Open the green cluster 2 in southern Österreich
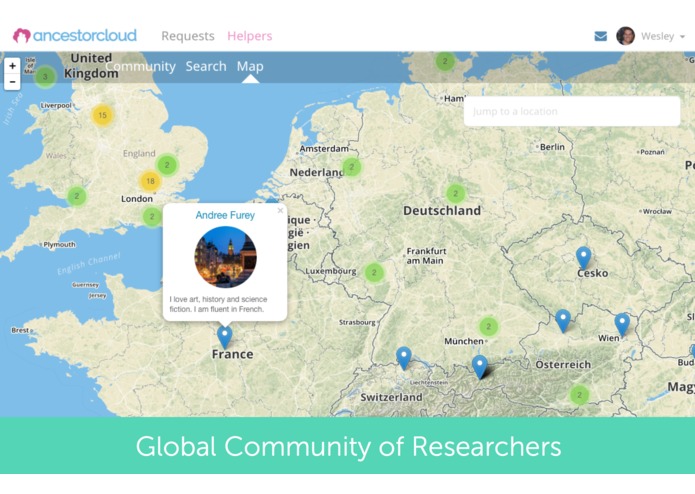 [x=579, y=395]
